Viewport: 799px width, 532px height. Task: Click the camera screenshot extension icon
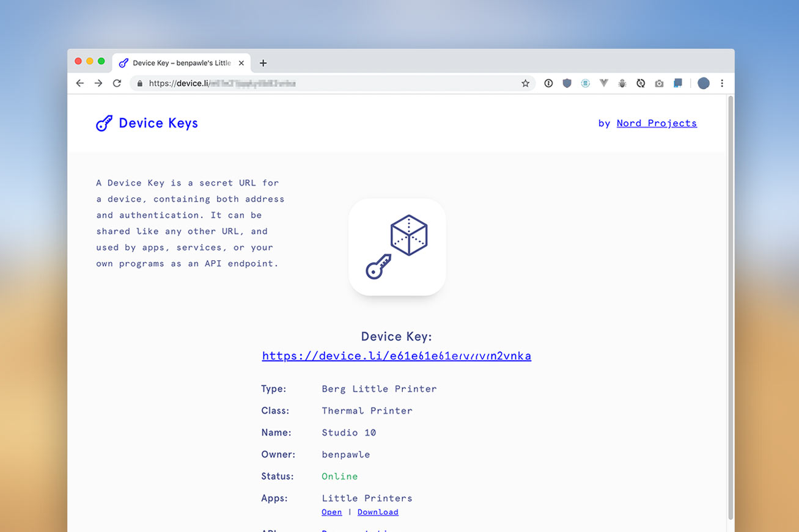coord(659,83)
